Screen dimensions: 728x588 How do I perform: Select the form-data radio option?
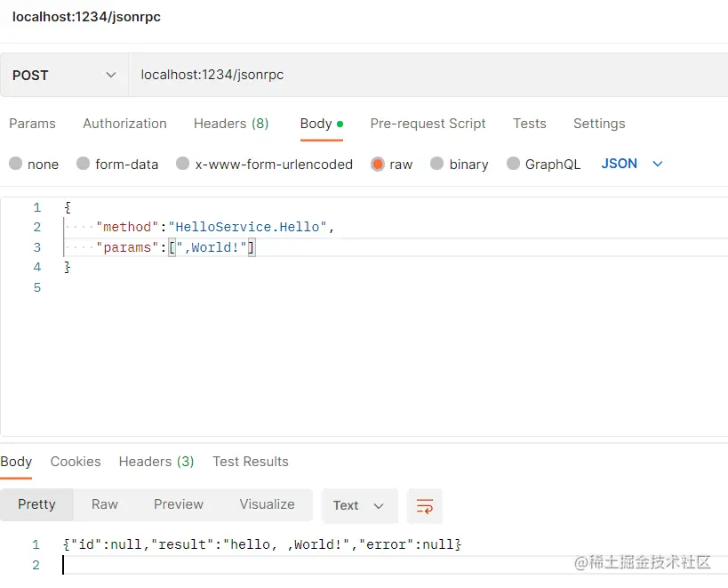coord(84,164)
